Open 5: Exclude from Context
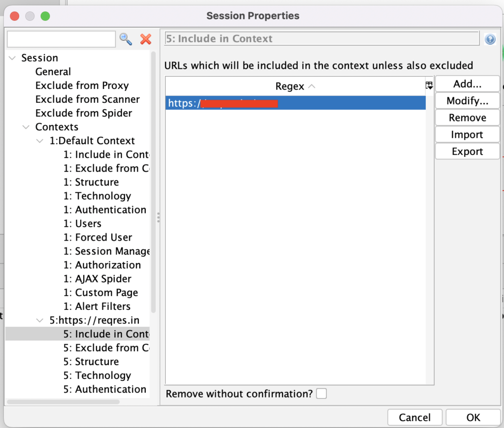This screenshot has width=504, height=428. (106, 348)
